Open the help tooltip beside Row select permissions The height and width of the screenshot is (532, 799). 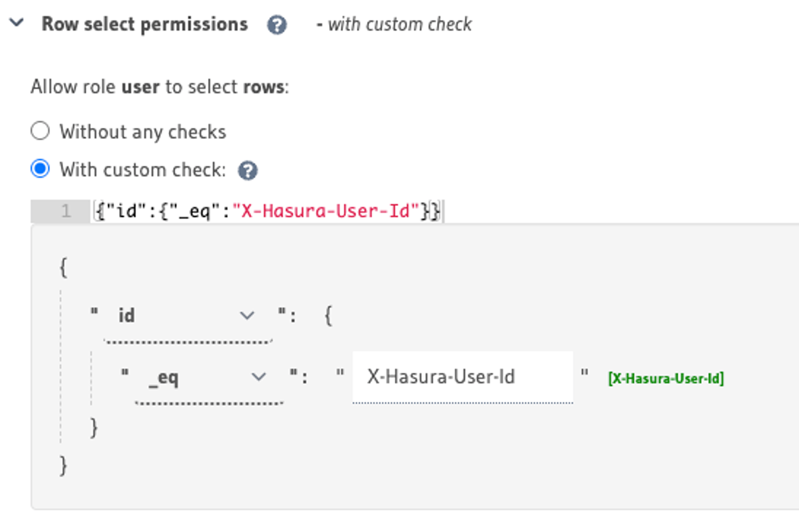277,25
